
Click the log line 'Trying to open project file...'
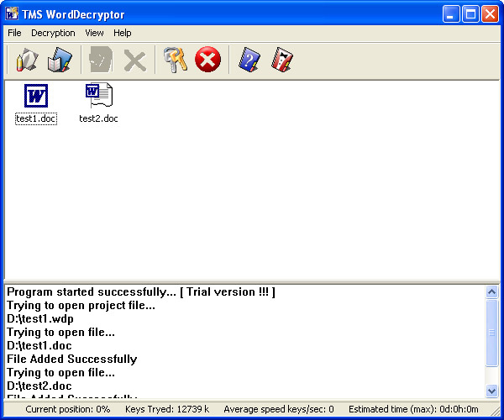[x=81, y=305]
